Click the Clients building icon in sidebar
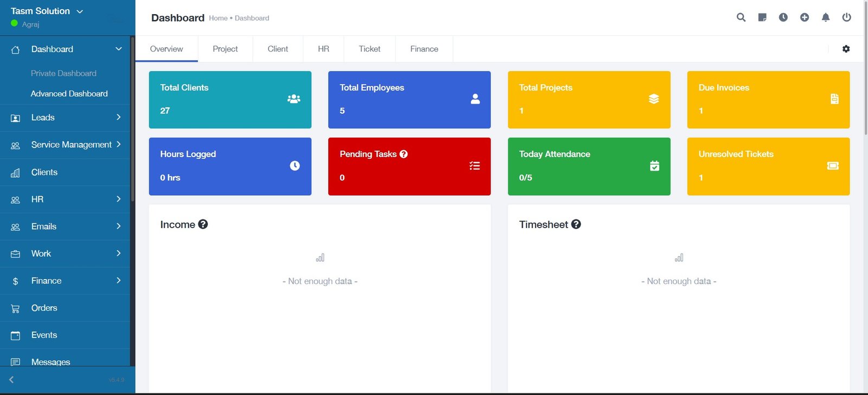This screenshot has width=868, height=395. [15, 172]
